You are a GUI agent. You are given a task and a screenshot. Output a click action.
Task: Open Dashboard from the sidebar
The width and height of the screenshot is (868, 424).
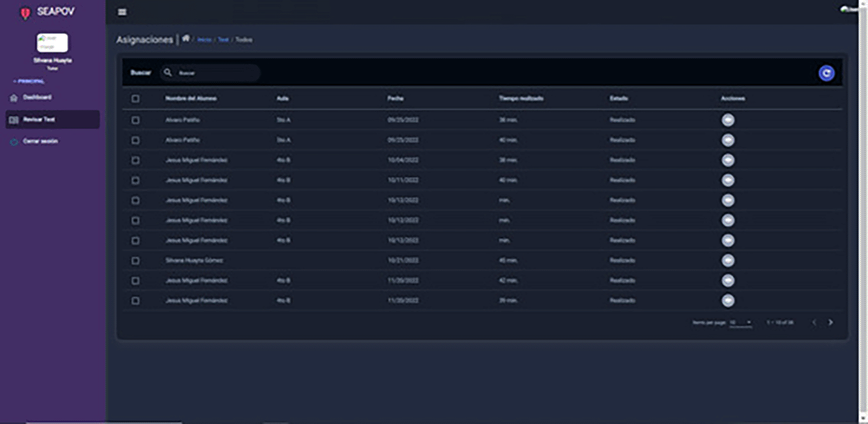coord(37,98)
